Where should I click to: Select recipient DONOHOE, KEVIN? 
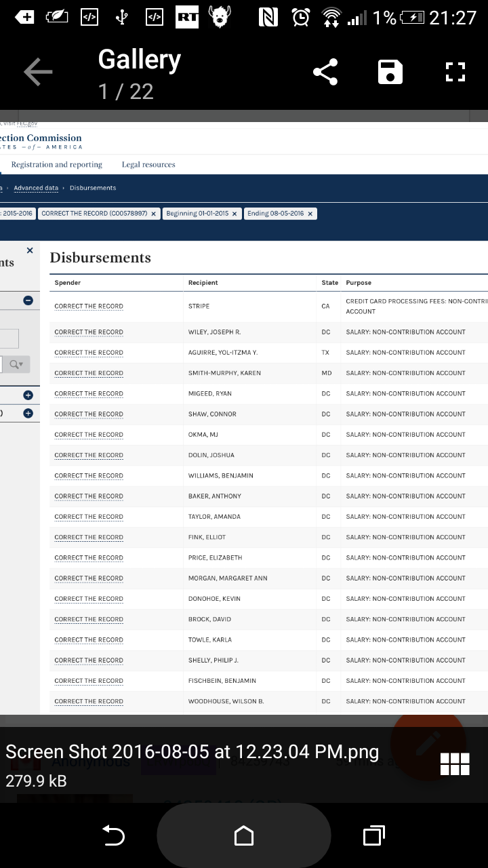pos(214,599)
